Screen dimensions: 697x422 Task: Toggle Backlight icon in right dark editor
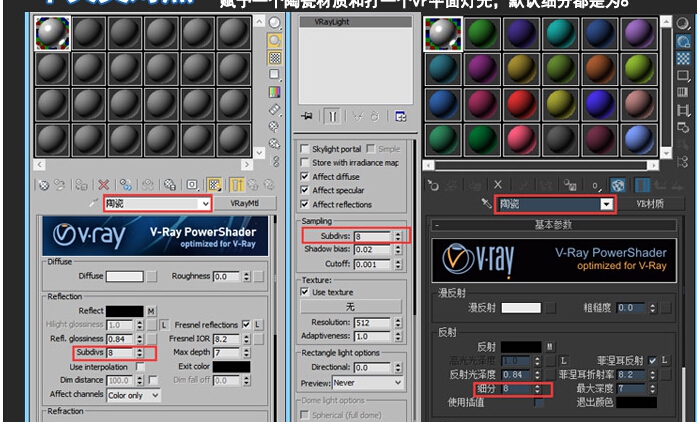click(683, 41)
